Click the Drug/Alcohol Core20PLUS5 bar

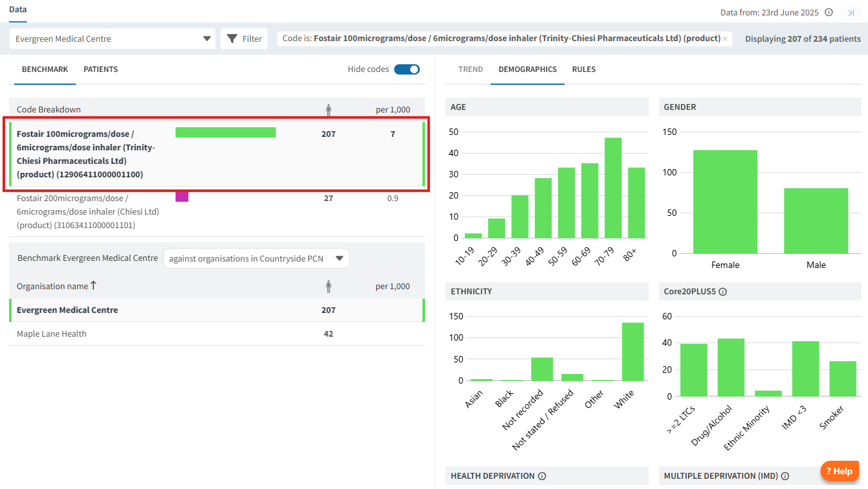pyautogui.click(x=731, y=368)
